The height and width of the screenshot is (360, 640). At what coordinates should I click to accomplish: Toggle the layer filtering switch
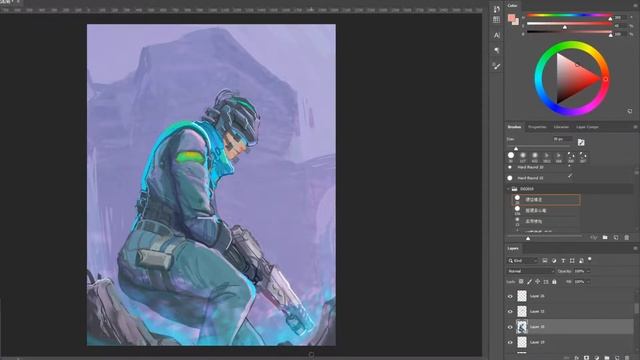pyautogui.click(x=590, y=259)
